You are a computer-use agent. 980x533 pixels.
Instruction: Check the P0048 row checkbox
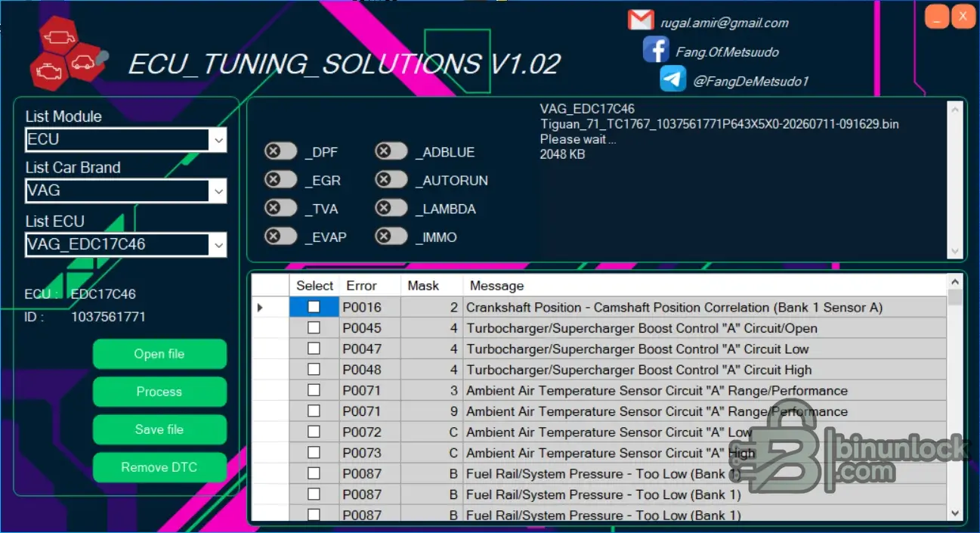(x=314, y=370)
